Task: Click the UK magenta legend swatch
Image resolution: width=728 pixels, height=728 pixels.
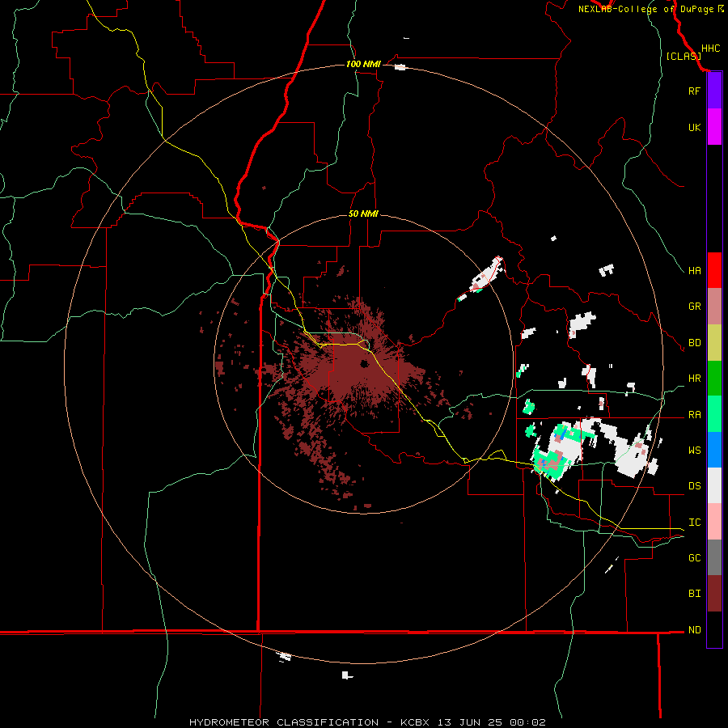Action: (x=714, y=127)
